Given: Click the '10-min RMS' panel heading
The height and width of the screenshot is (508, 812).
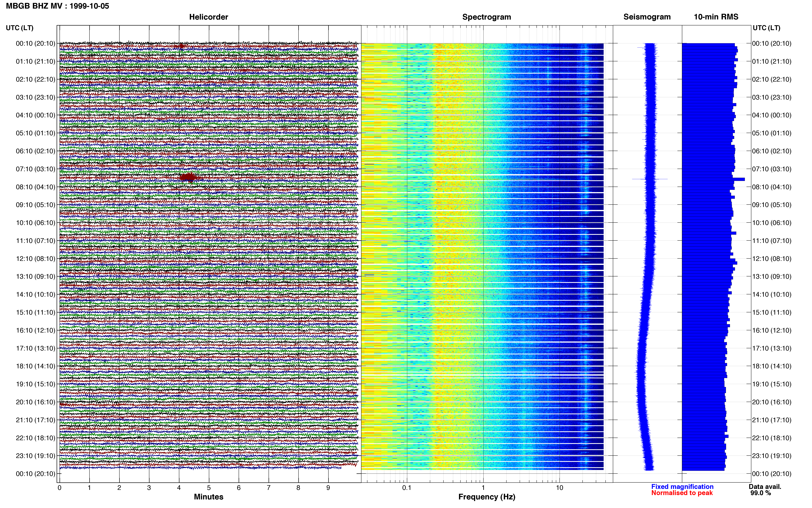Looking at the screenshot, I should click(716, 17).
